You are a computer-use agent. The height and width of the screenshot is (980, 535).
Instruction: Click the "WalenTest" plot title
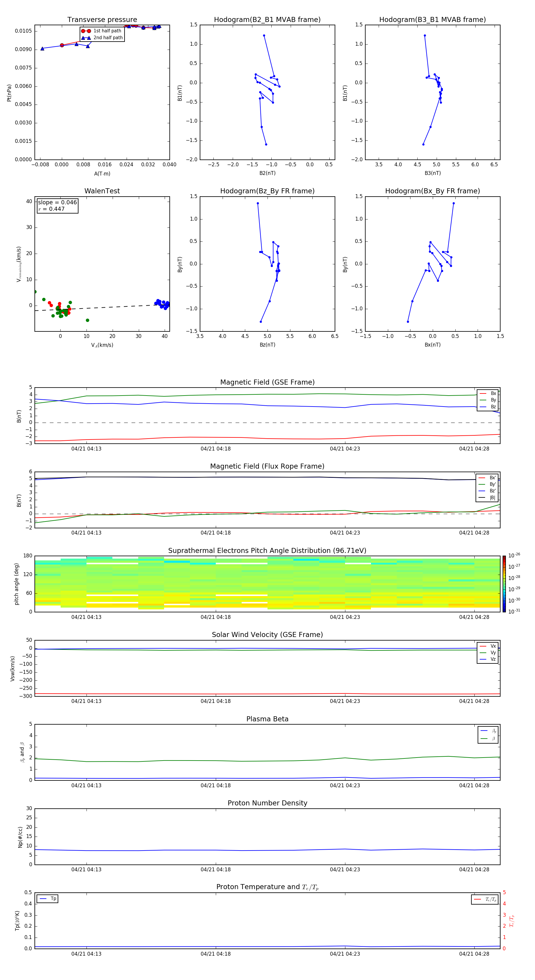(102, 191)
